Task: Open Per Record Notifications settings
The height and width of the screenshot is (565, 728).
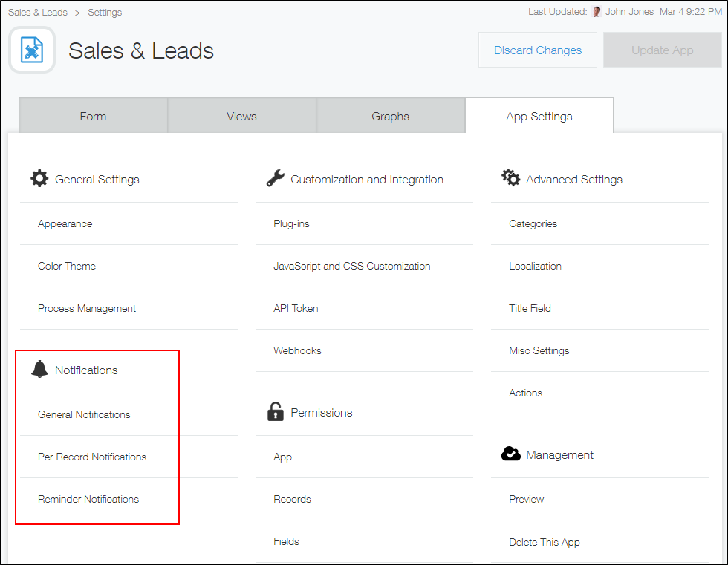Action: 91,457
